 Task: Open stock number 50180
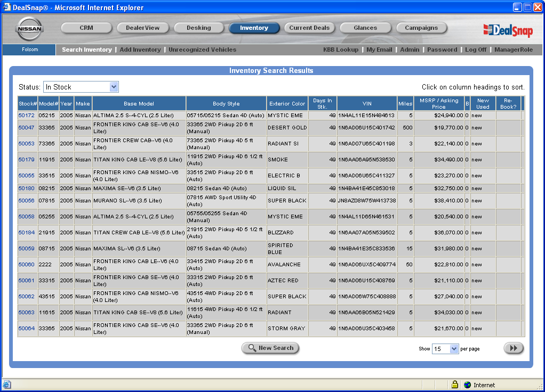(27, 188)
